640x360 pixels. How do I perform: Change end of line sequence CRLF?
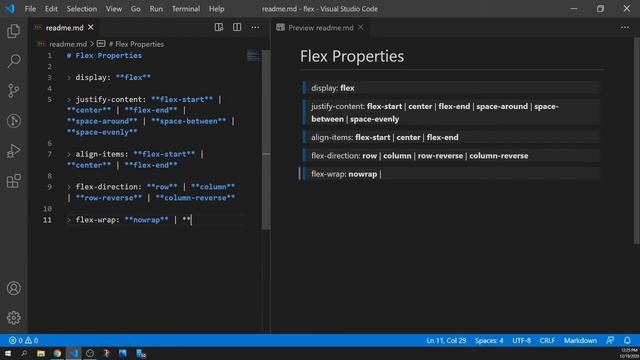click(x=547, y=340)
